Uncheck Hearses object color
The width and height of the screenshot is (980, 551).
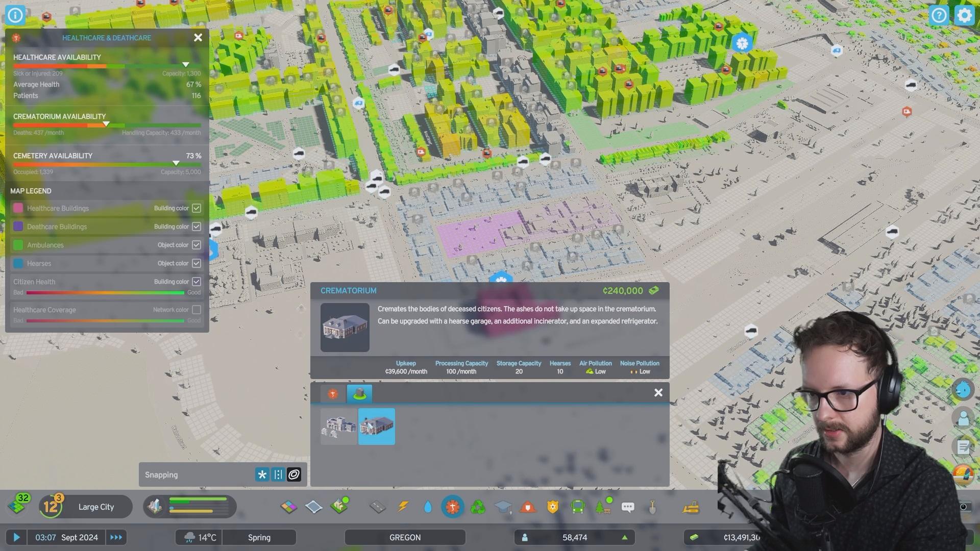[197, 263]
